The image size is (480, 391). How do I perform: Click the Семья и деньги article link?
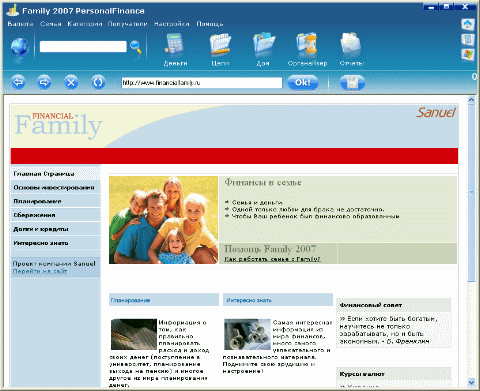257,202
